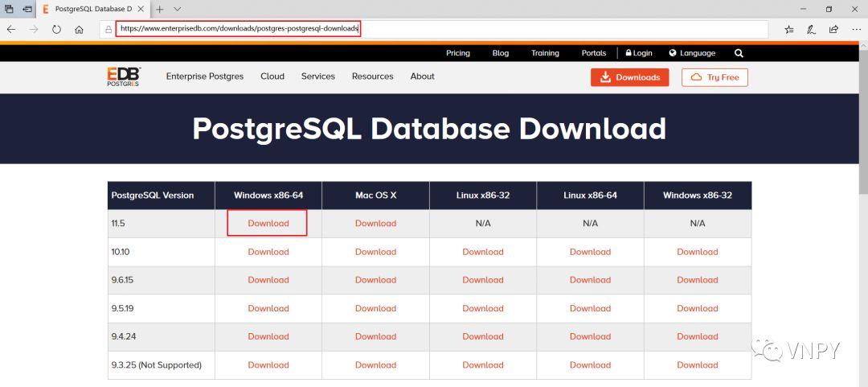Open the Resources menu

click(373, 76)
